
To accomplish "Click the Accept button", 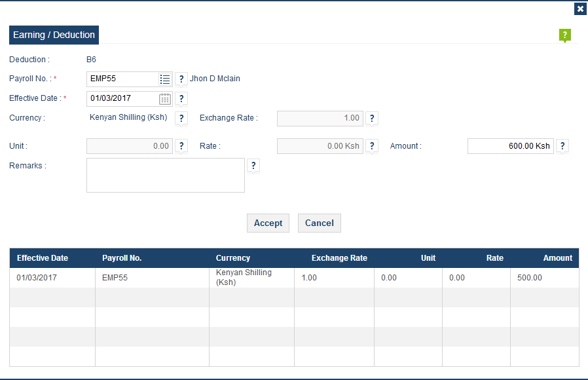I will point(268,223).
